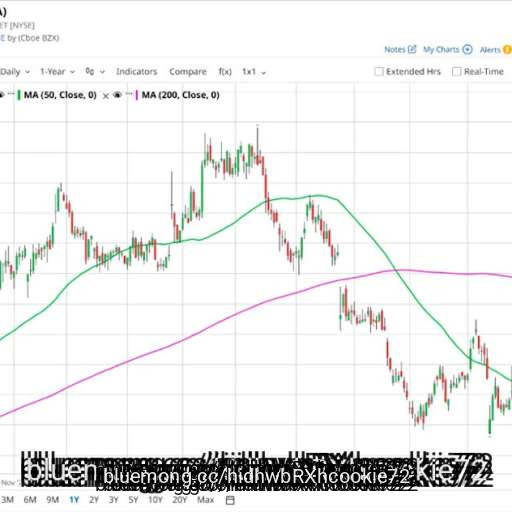Click the Notes link
This screenshot has width=512, height=512.
(x=395, y=50)
